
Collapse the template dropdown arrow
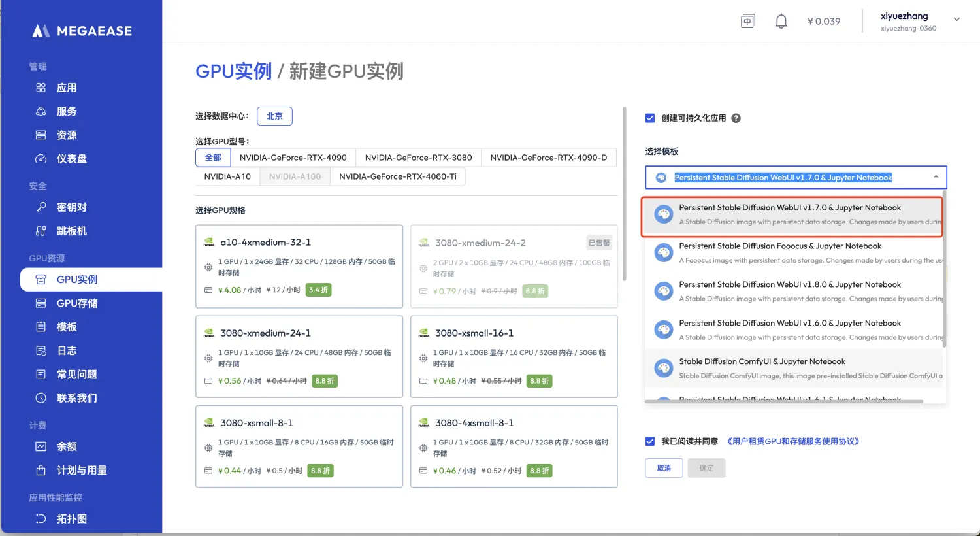click(936, 177)
